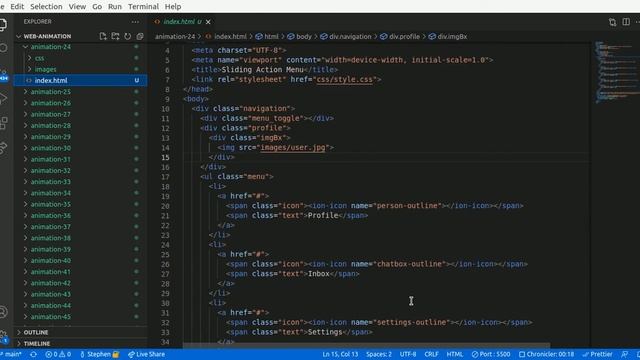Image resolution: width=640 pixels, height=360 pixels.
Task: Click the feedback icon in status bar
Action: tap(624, 354)
